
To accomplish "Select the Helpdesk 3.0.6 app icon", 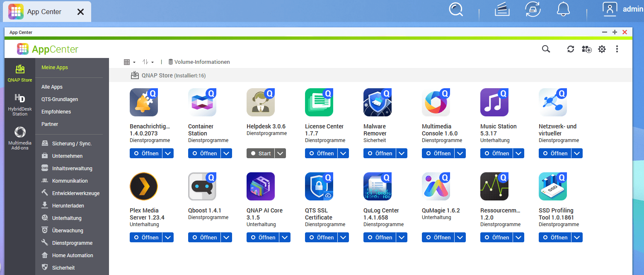I will 261,102.
